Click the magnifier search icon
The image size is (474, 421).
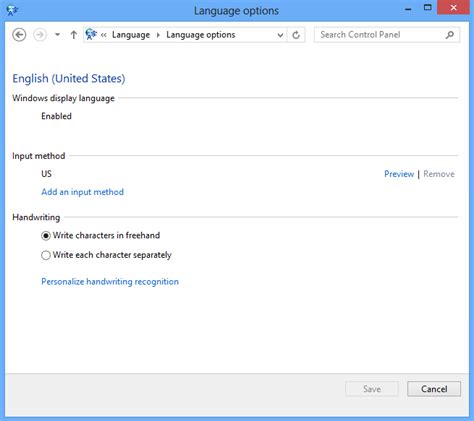450,35
